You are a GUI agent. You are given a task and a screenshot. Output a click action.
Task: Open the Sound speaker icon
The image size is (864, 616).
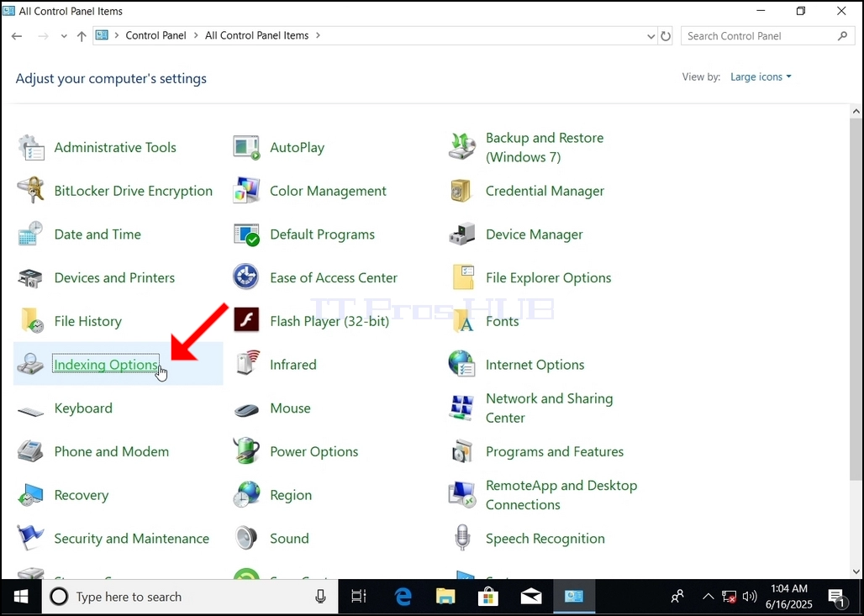click(245, 538)
